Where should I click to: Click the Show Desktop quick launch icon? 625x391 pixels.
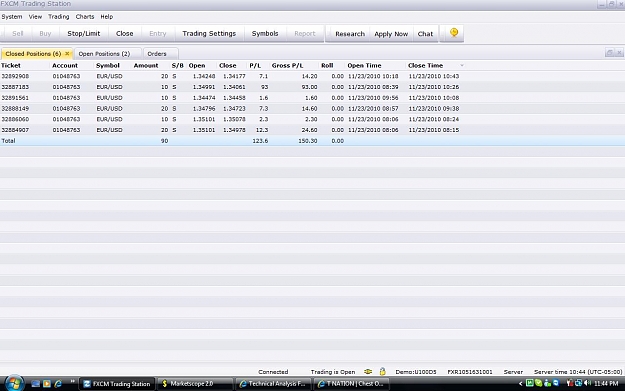(35, 383)
